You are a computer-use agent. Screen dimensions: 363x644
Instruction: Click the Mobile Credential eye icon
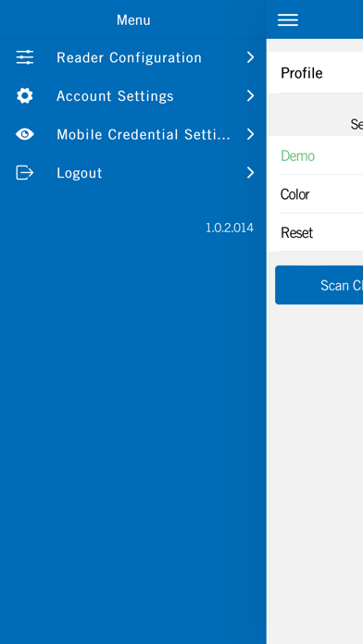click(25, 134)
